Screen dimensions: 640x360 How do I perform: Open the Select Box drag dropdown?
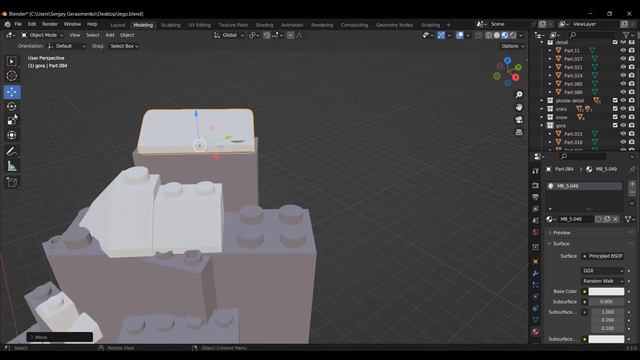pos(124,46)
